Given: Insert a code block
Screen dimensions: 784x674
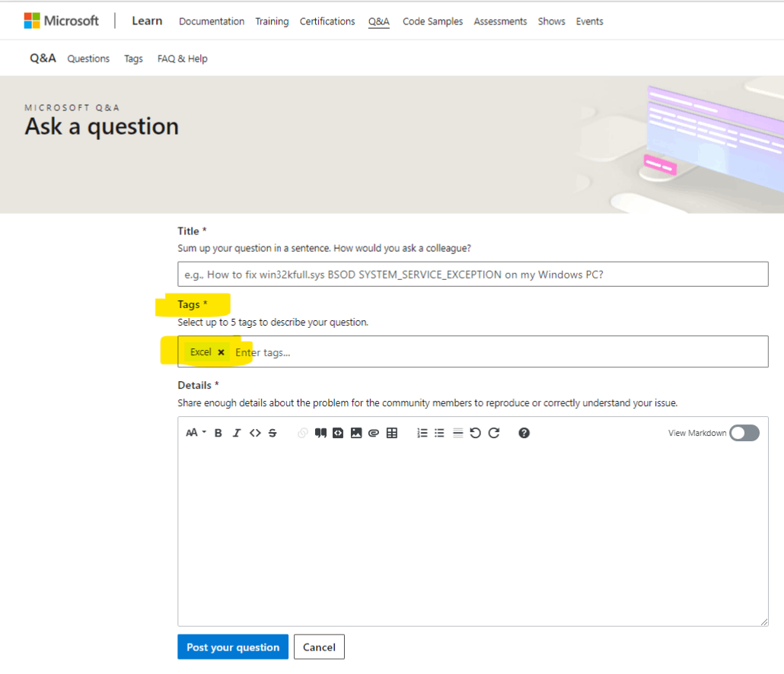Looking at the screenshot, I should point(338,433).
